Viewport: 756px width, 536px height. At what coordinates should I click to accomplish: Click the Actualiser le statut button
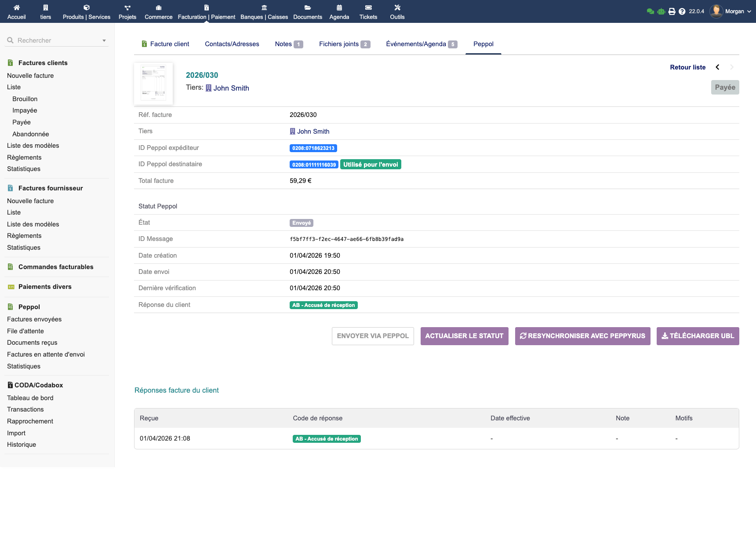tap(464, 336)
